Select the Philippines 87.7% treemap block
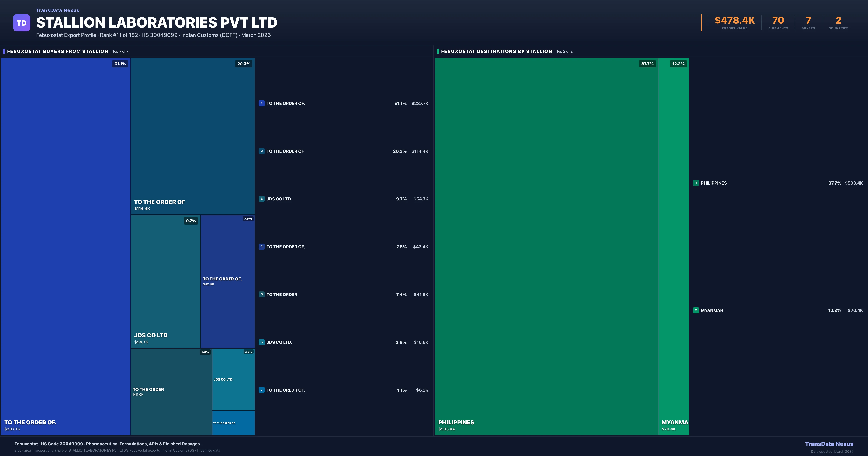The image size is (868, 456). point(546,246)
